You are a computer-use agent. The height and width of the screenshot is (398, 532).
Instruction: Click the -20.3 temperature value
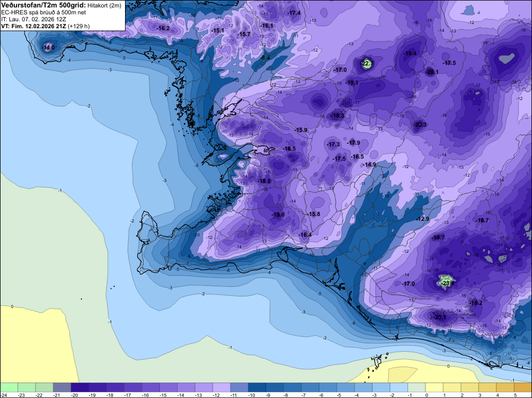(x=420, y=125)
